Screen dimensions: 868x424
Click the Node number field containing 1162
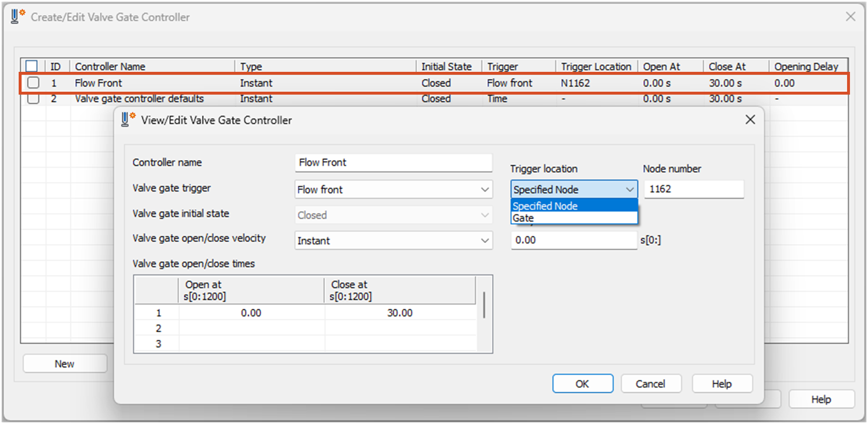point(694,189)
